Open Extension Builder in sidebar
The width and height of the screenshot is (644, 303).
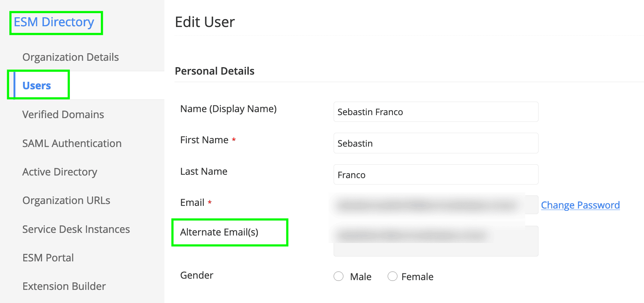click(x=64, y=286)
